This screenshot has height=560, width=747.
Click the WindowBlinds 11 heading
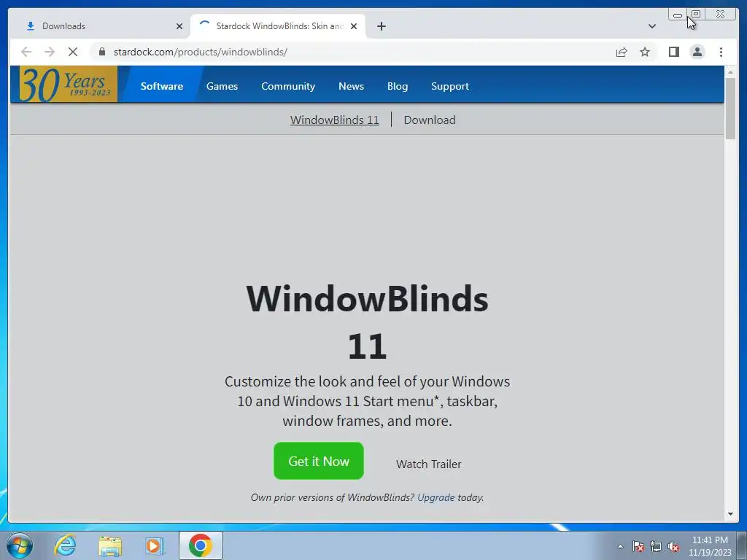(367, 322)
